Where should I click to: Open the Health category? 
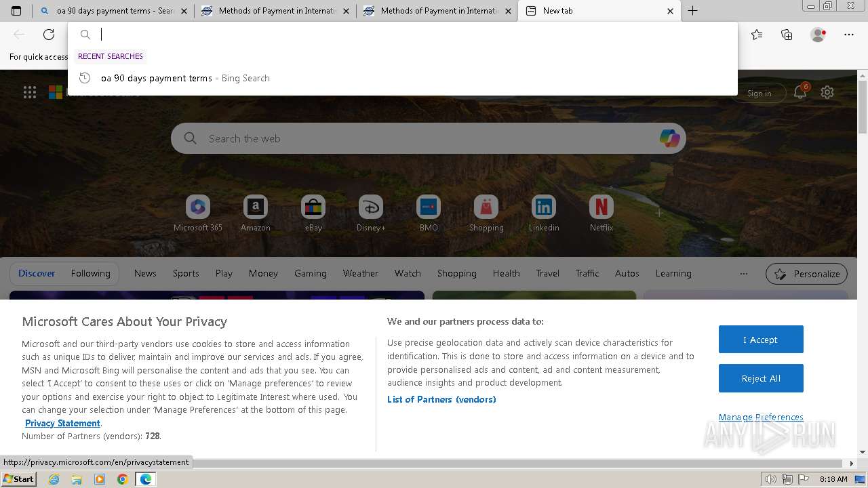click(507, 273)
